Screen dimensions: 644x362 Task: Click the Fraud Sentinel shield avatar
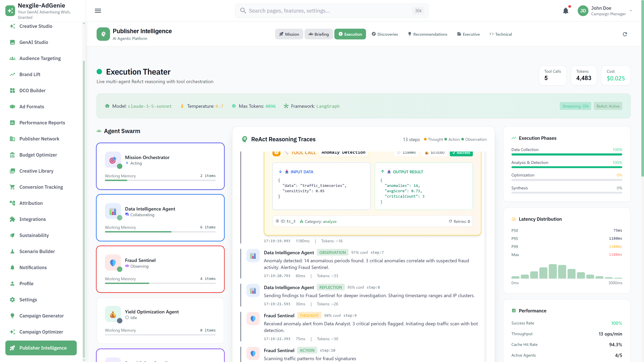click(x=113, y=263)
